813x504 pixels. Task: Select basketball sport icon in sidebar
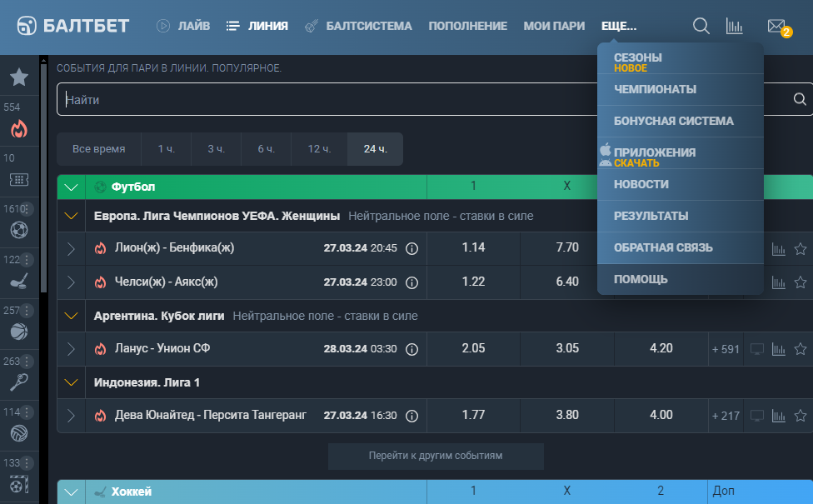pyautogui.click(x=19, y=332)
